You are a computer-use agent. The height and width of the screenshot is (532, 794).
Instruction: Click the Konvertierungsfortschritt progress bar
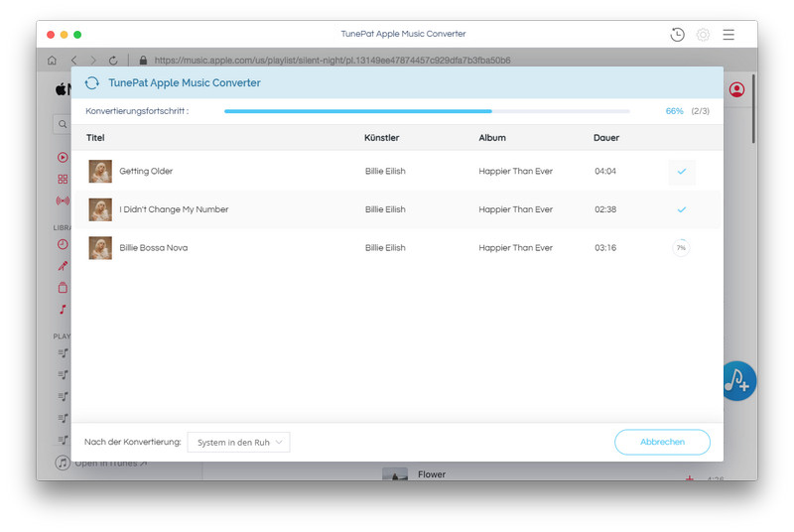pos(427,111)
